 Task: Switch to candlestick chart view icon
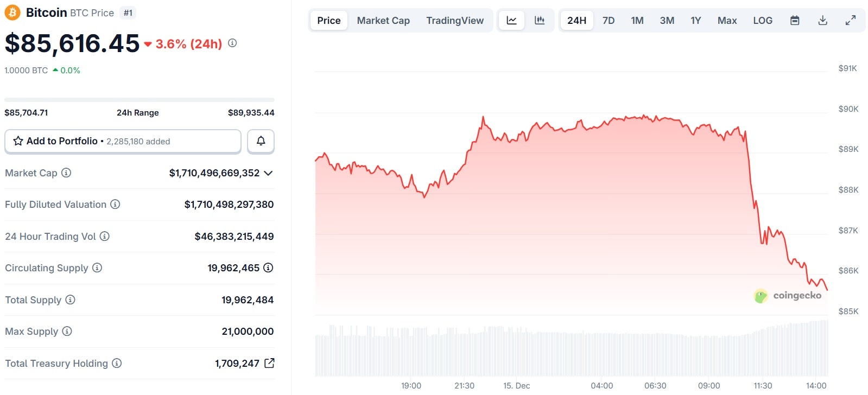pyautogui.click(x=540, y=21)
